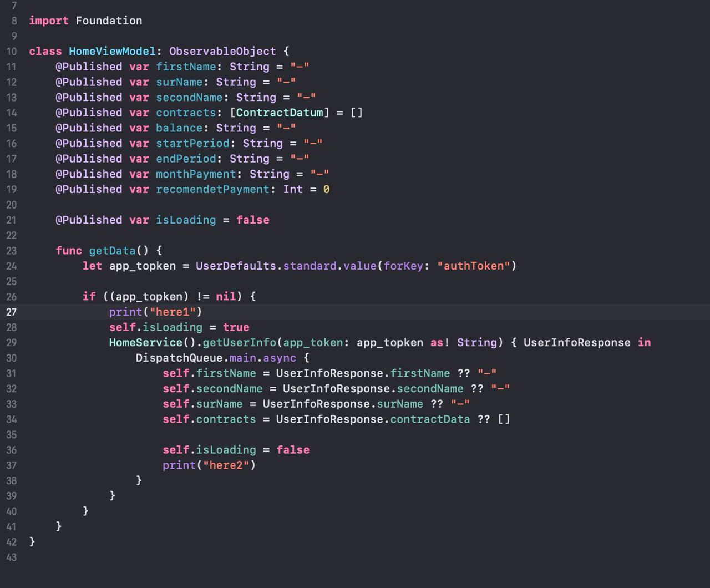The image size is (710, 588).
Task: Click the ContractDatum type name
Action: click(280, 113)
